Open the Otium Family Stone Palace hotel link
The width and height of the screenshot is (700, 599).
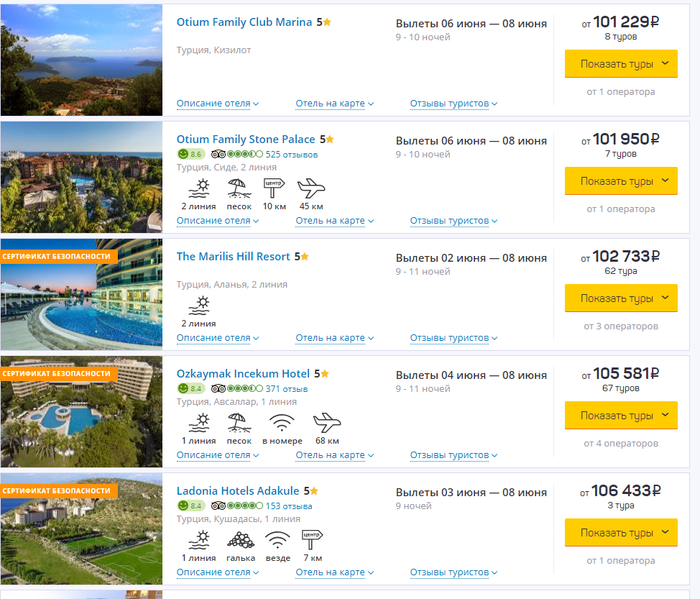coord(246,140)
